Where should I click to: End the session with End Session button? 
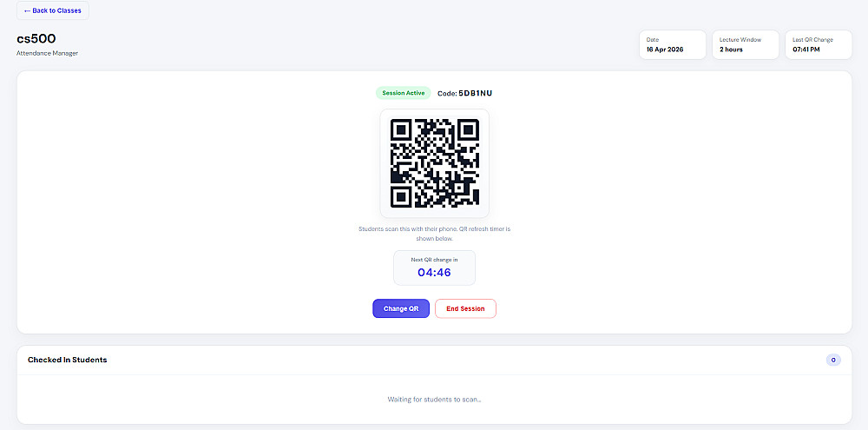pos(465,308)
